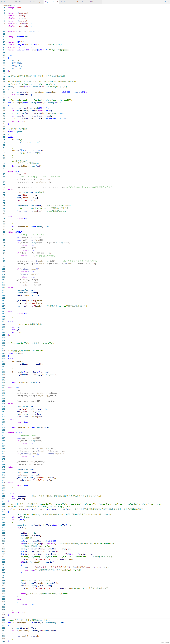Image resolution: width=170 pixels, height=644 pixels.
Task: Click 'reader.parse(in, root);' on line 110
Action: coord(29,295)
